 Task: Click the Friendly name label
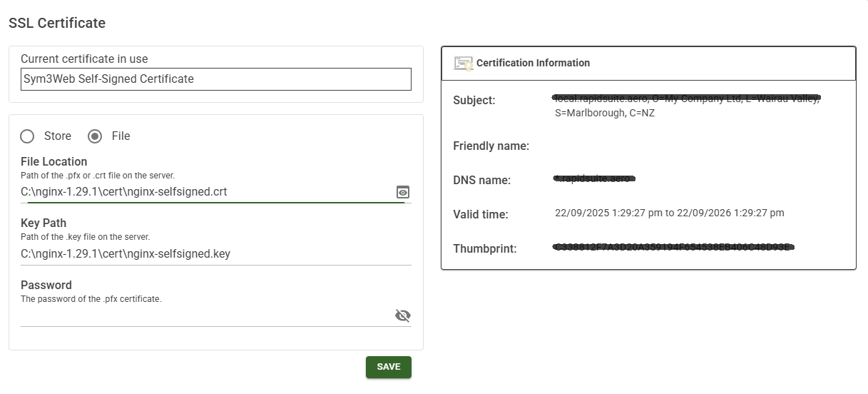pyautogui.click(x=491, y=146)
